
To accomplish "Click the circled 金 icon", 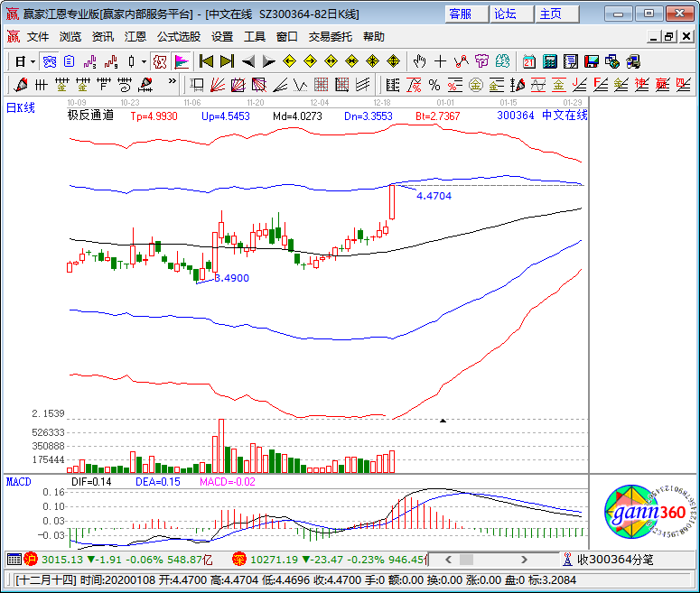I will pyautogui.click(x=476, y=85).
